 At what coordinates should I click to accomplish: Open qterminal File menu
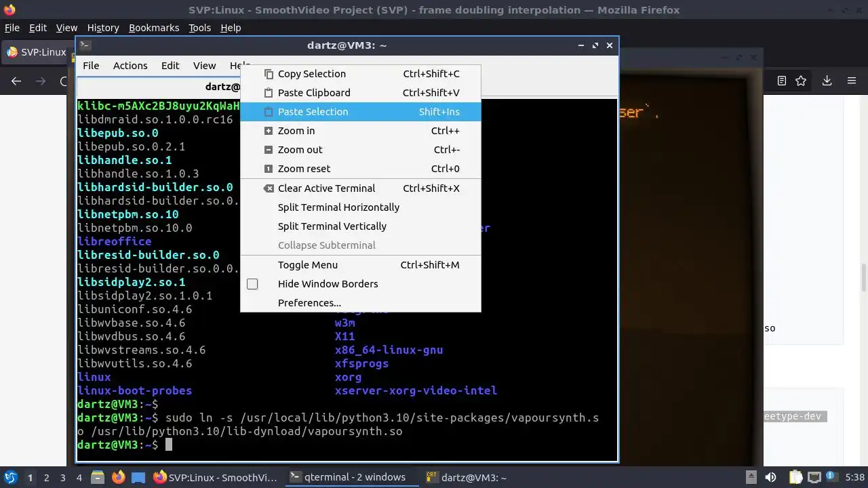point(91,66)
